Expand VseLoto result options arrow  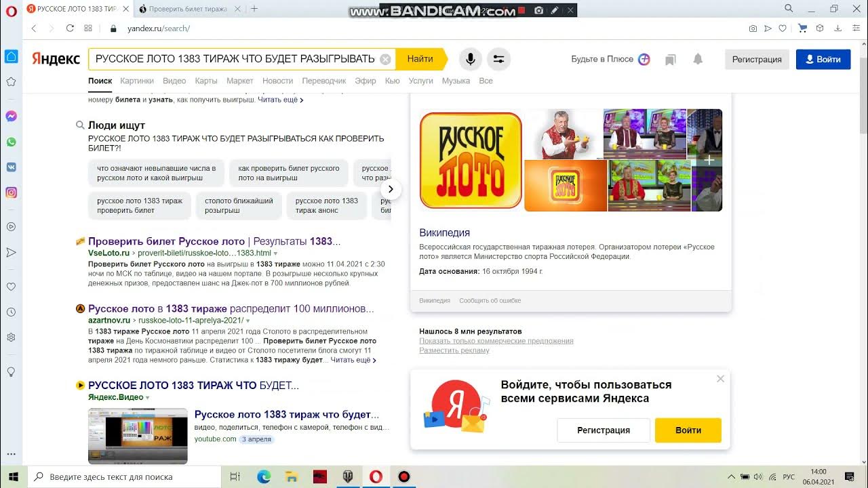point(276,253)
